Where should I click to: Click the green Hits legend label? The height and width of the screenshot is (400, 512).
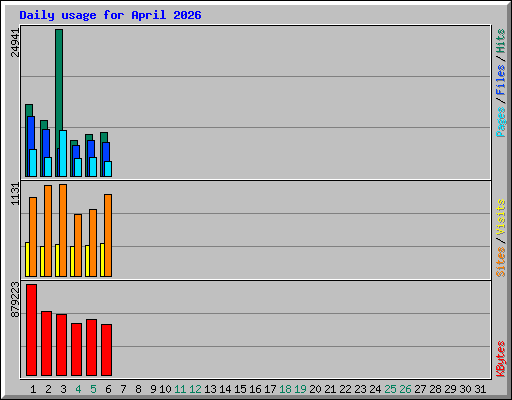tap(500, 41)
